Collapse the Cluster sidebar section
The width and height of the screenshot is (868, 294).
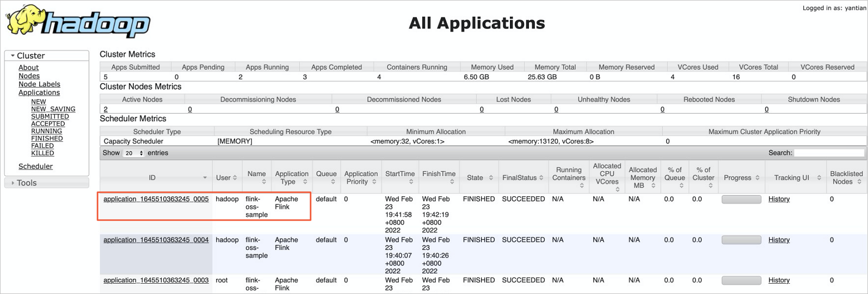tap(46, 55)
